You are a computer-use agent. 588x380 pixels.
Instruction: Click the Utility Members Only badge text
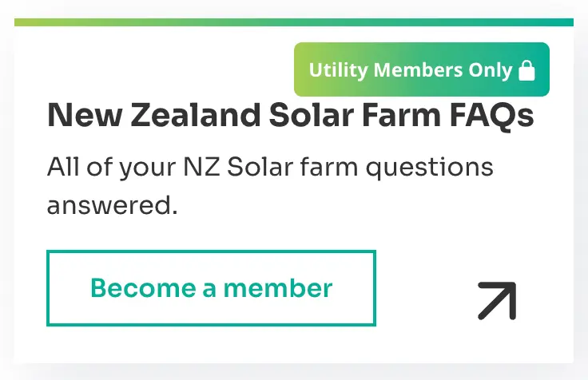(410, 70)
